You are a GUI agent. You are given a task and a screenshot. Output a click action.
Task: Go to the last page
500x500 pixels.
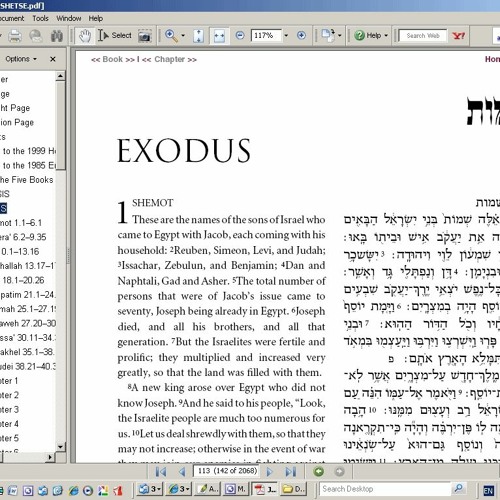[291, 471]
